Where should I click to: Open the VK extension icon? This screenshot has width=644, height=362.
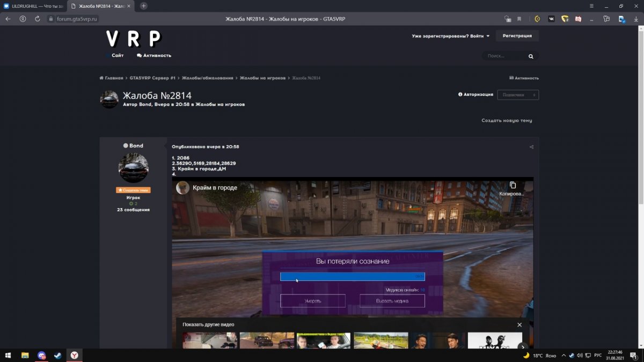pyautogui.click(x=551, y=19)
